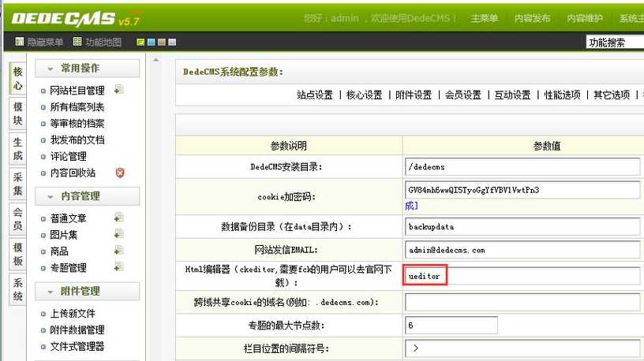The width and height of the screenshot is (644, 361).
Task: Open 所有档案列表 link
Action: click(x=77, y=107)
